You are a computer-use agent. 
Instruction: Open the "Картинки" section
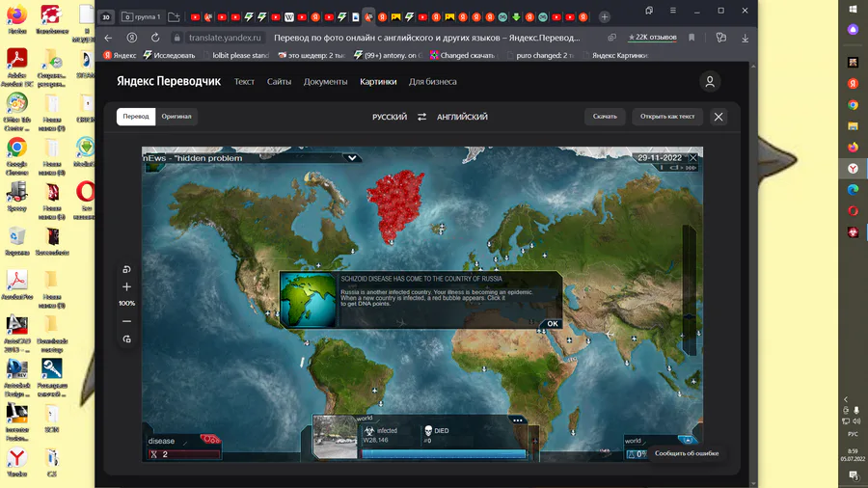(x=378, y=81)
